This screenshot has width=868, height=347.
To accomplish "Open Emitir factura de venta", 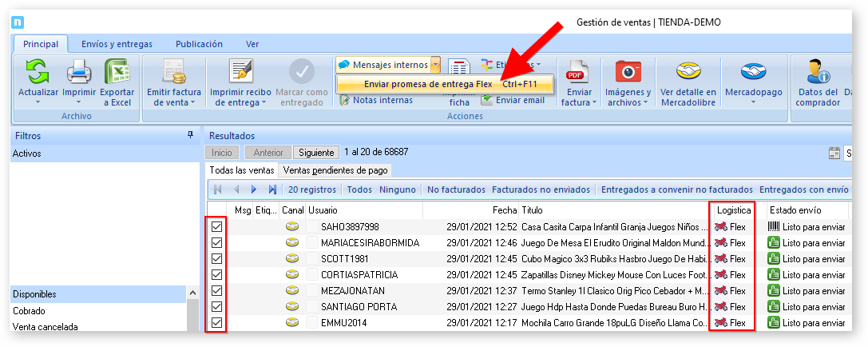I will tap(174, 72).
